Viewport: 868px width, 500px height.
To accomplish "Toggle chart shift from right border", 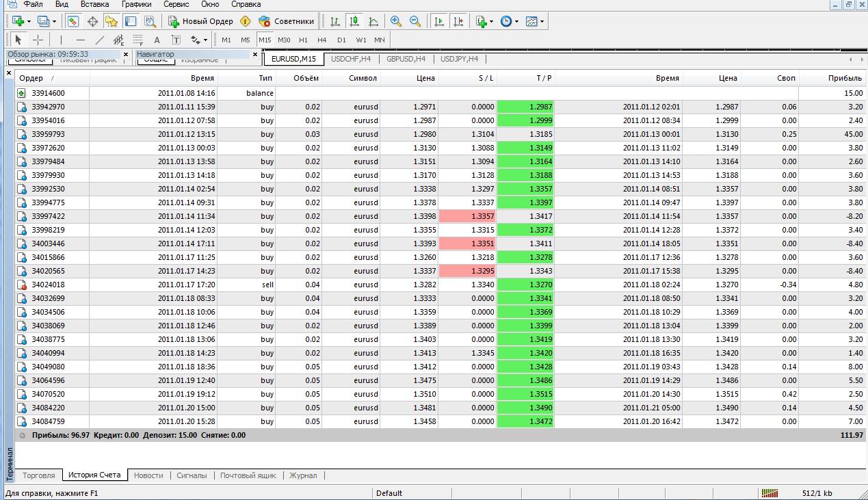I will pos(458,21).
